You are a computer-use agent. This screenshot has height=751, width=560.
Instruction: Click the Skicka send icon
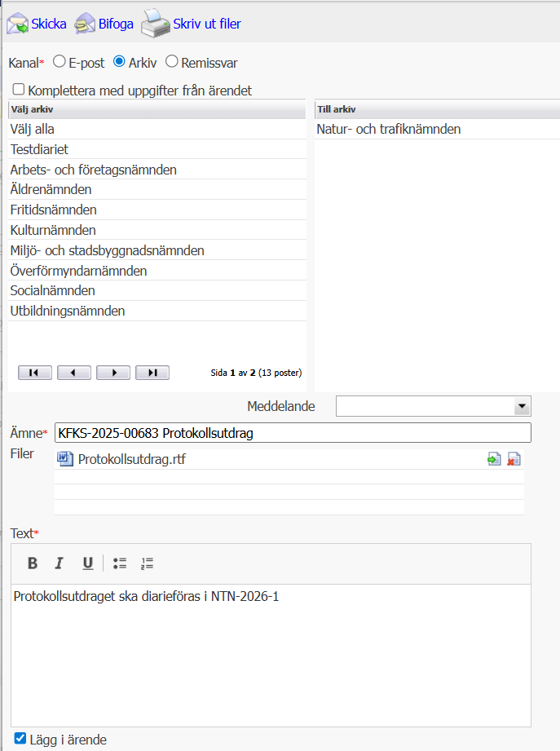point(17,24)
